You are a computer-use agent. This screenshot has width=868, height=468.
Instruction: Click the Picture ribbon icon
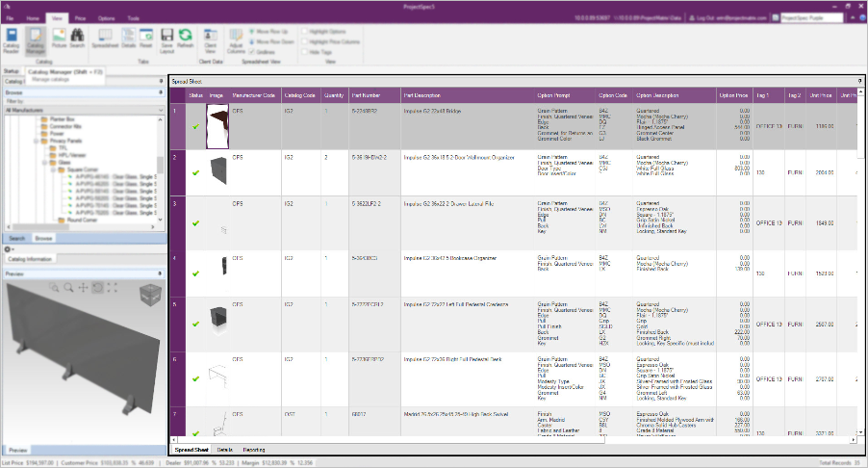pos(60,39)
